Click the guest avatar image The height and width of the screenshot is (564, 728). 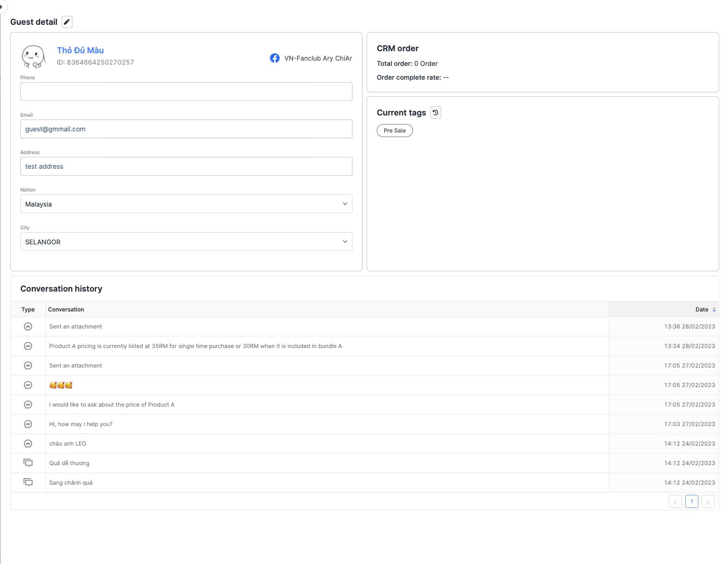[33, 57]
